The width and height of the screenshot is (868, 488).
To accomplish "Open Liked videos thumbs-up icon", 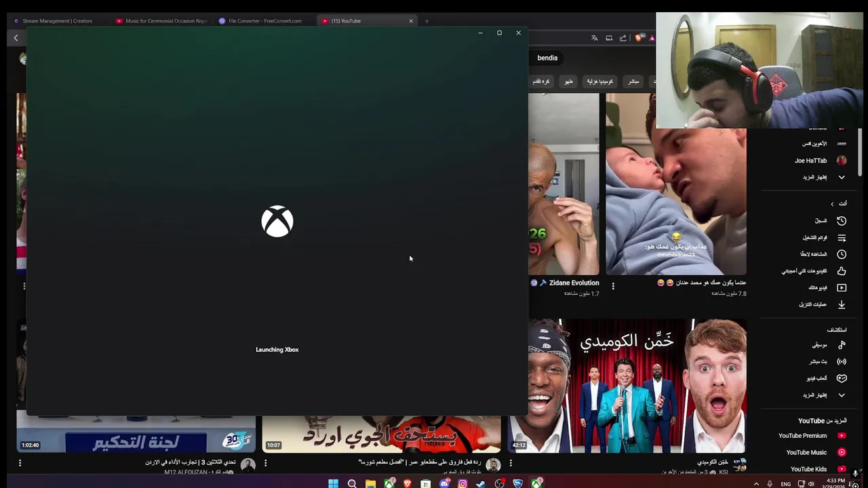I will click(842, 271).
